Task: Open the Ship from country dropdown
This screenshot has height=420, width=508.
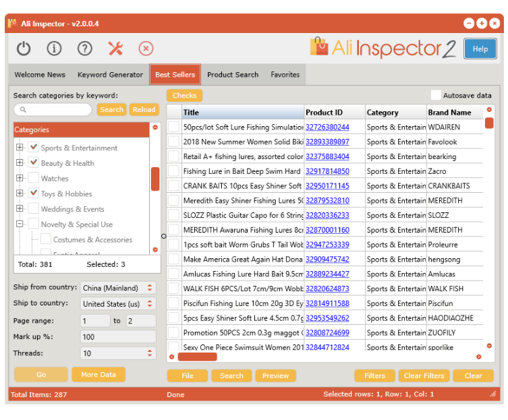Action: tap(118, 288)
